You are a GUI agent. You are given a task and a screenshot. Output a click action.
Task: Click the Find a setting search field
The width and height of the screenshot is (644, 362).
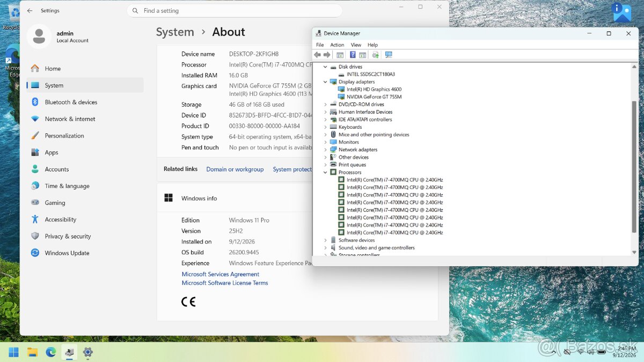pyautogui.click(x=235, y=11)
